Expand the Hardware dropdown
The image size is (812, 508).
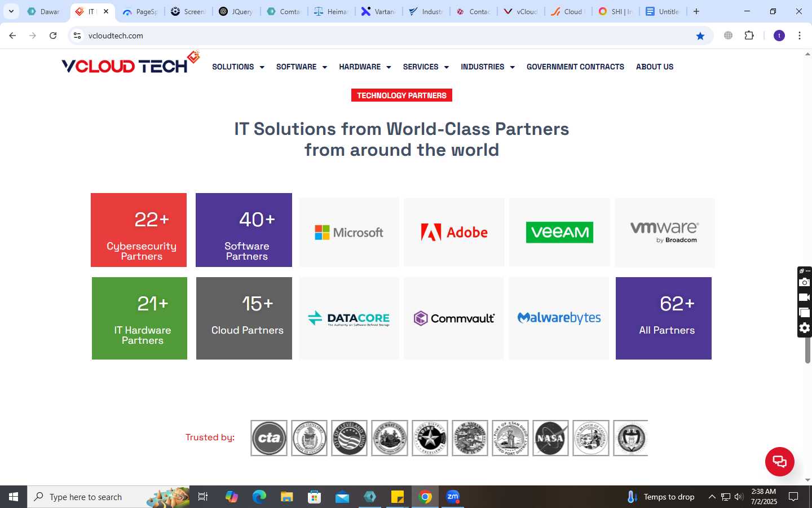point(365,67)
